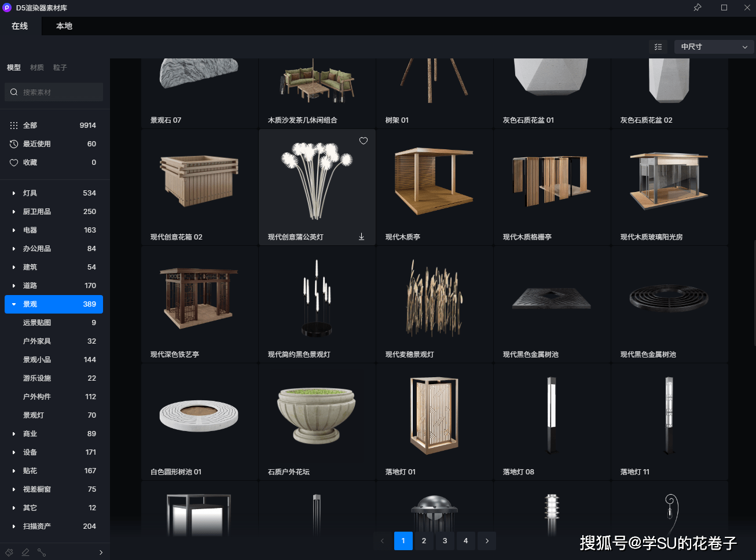The height and width of the screenshot is (560, 756).
Task: Expand the 设备 category arrow
Action: pos(14,452)
